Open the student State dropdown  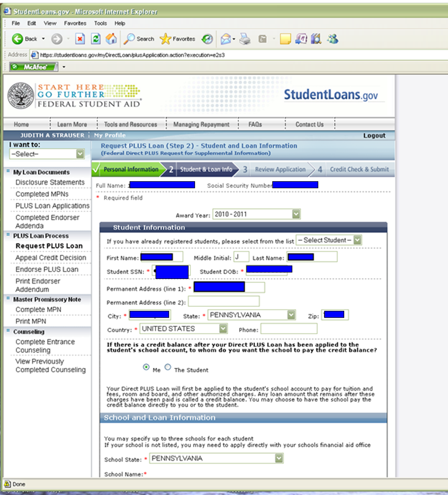click(x=252, y=315)
